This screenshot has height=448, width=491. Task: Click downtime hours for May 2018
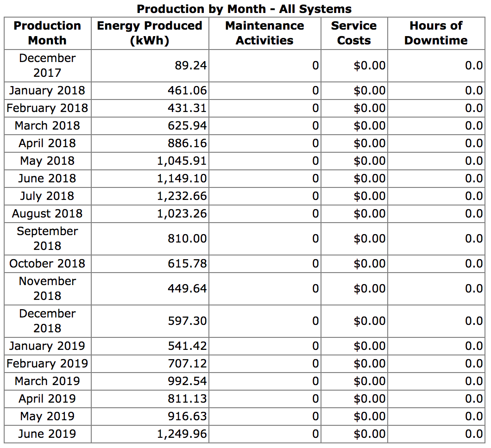click(474, 161)
